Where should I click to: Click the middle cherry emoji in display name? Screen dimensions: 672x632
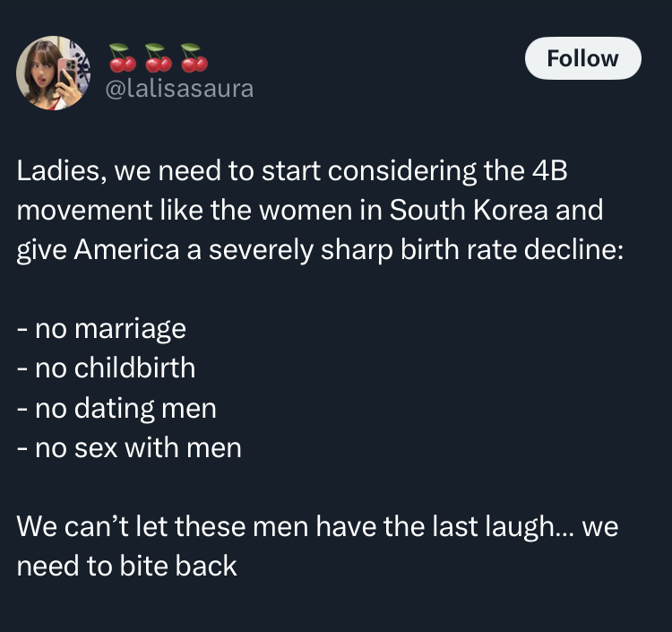pyautogui.click(x=158, y=56)
